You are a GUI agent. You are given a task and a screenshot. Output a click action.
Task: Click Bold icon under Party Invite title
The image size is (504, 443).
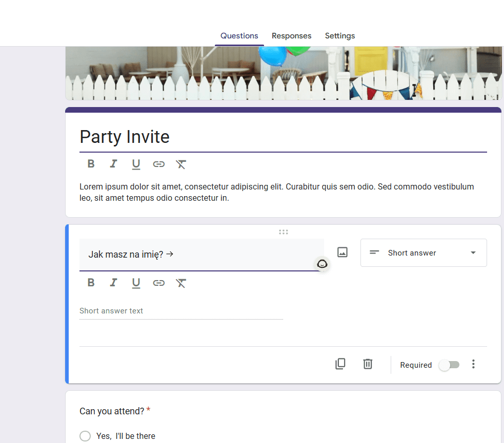(x=91, y=164)
